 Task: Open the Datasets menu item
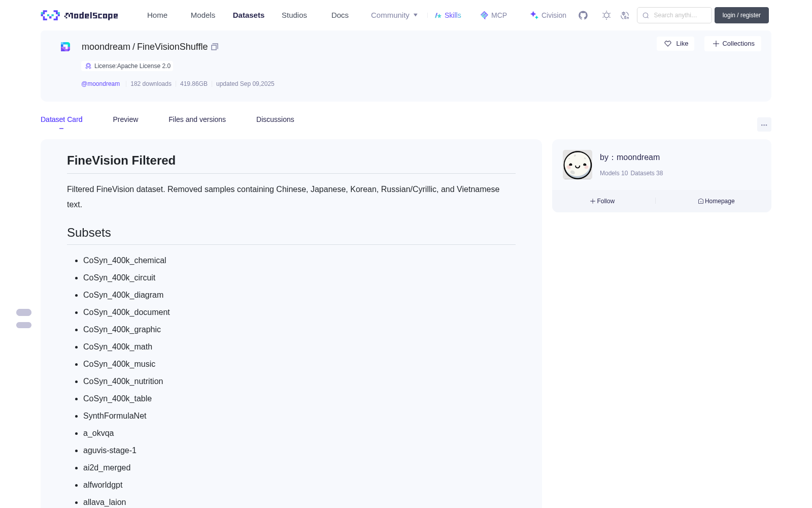pyautogui.click(x=249, y=15)
